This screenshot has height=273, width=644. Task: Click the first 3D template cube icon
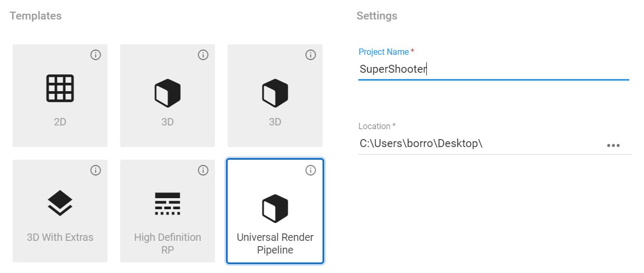tap(168, 93)
